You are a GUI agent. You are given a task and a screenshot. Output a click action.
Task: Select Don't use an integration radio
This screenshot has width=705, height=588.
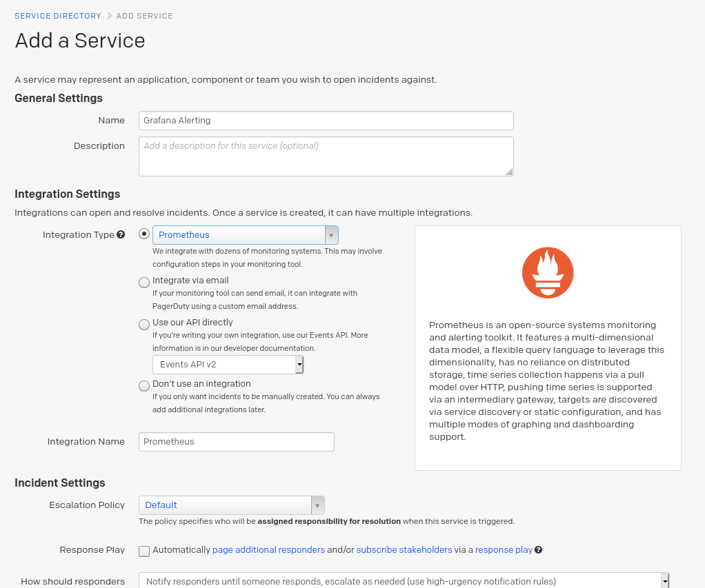pyautogui.click(x=144, y=386)
